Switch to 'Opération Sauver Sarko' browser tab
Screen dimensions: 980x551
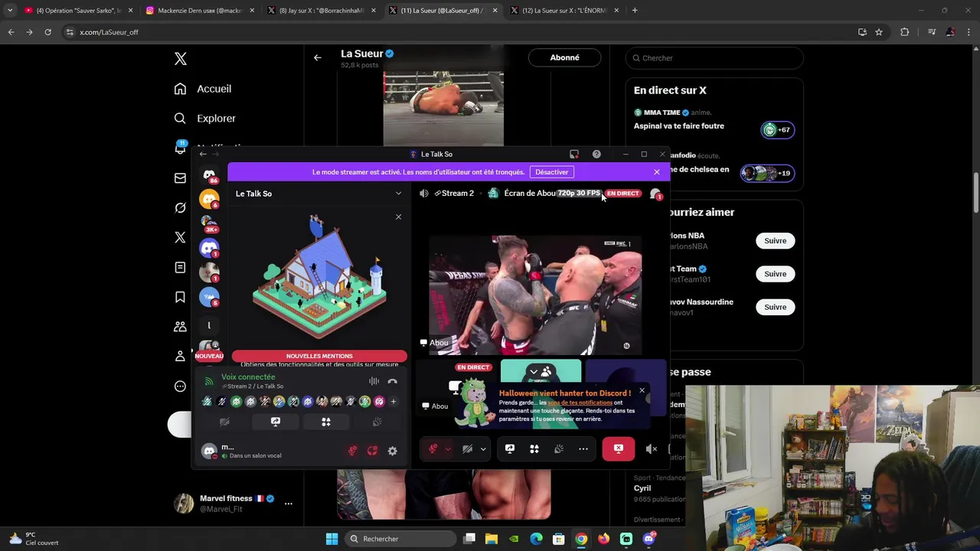78,11
